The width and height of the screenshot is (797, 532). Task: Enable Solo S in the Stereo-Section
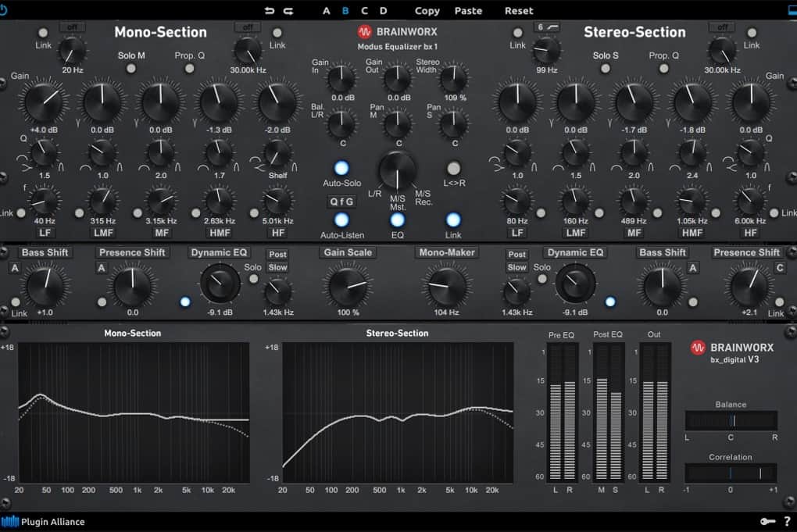606,69
